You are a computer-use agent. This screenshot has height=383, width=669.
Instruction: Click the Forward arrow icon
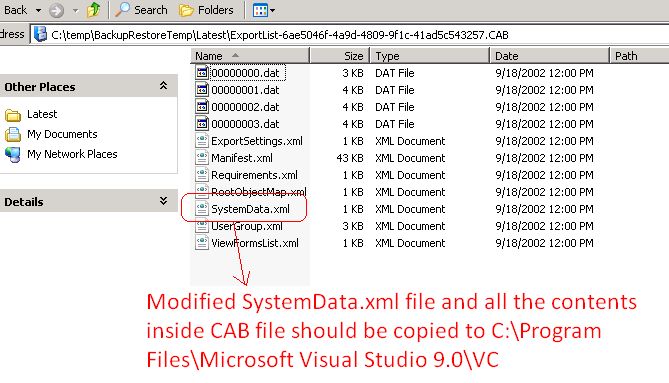[x=56, y=10]
